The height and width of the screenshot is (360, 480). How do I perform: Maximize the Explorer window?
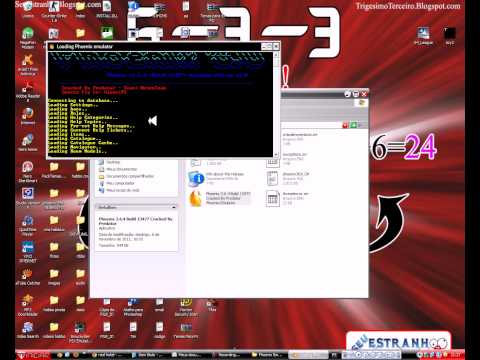356,94
